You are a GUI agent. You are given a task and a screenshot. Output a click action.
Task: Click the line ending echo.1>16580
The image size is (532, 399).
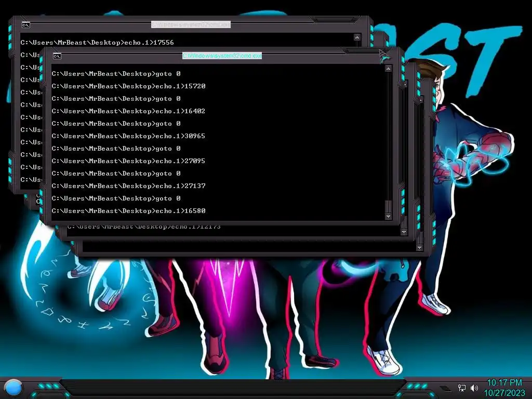[x=129, y=211]
